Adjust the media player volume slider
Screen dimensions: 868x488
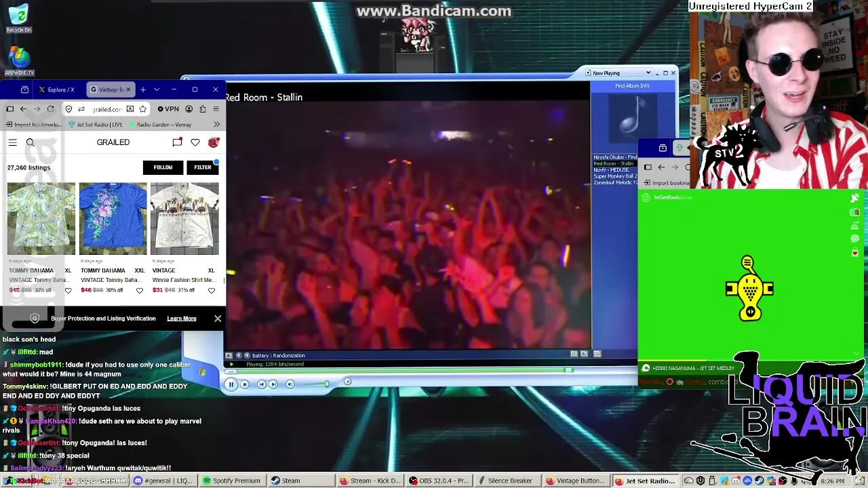(x=315, y=384)
